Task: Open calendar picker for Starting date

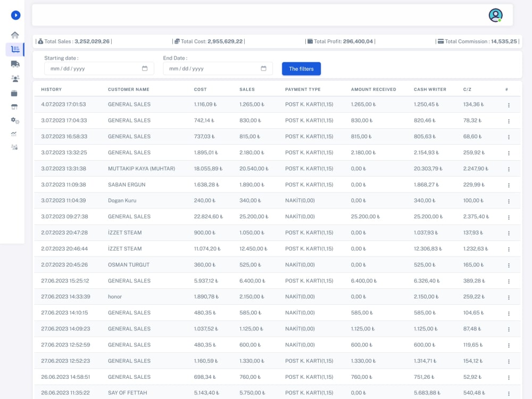Action: pos(145,68)
